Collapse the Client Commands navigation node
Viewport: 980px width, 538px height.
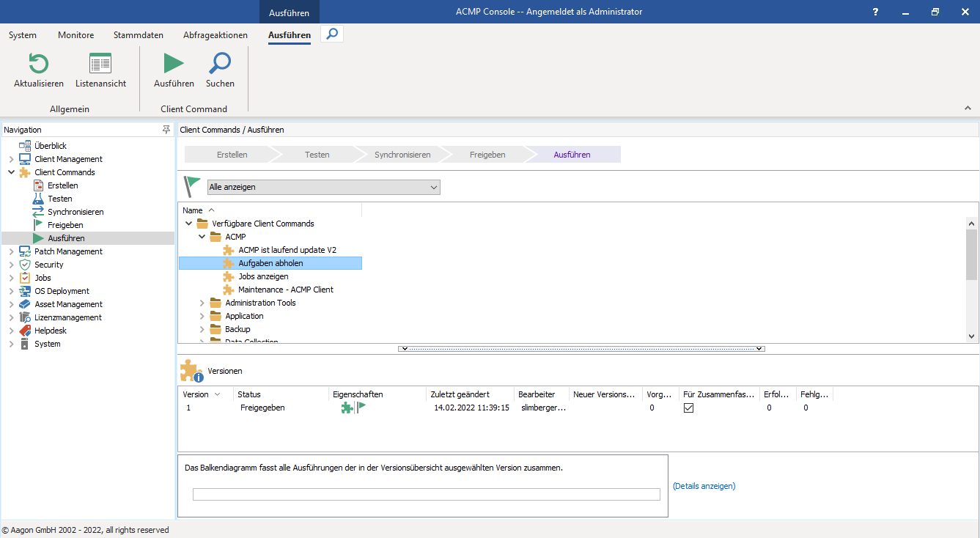pyautogui.click(x=11, y=172)
